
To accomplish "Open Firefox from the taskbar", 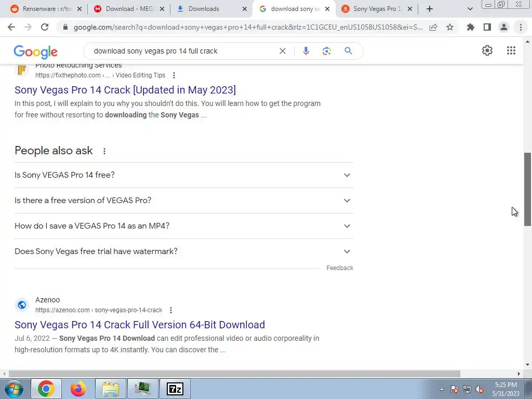I will click(78, 389).
